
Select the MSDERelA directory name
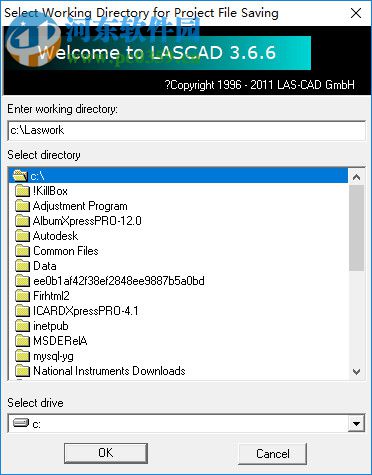(60, 341)
